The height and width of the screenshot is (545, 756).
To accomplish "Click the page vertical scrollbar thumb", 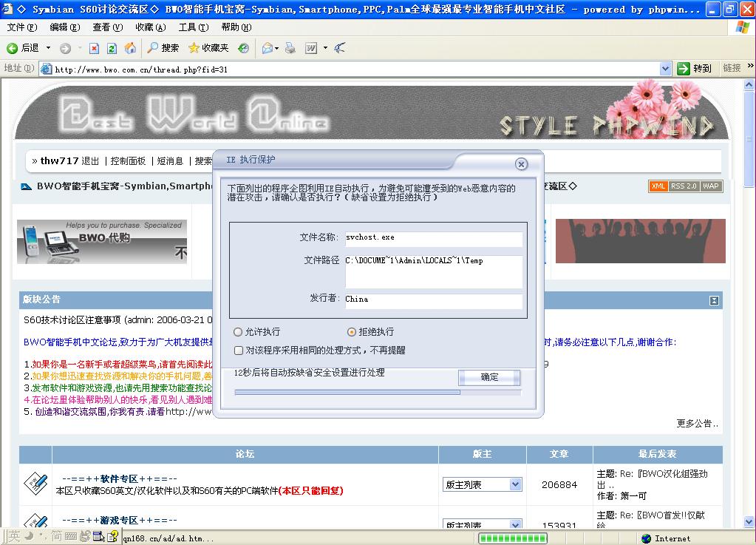I will (x=749, y=138).
